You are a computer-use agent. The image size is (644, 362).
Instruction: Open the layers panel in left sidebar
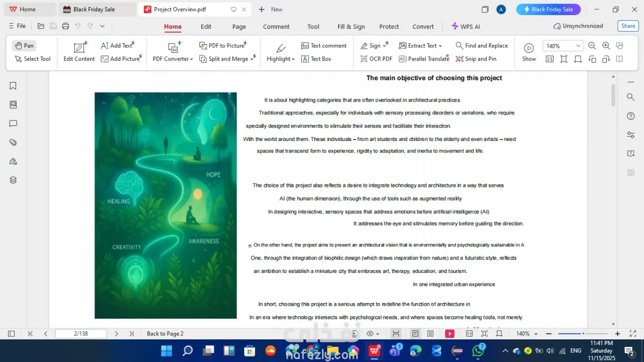(13, 180)
